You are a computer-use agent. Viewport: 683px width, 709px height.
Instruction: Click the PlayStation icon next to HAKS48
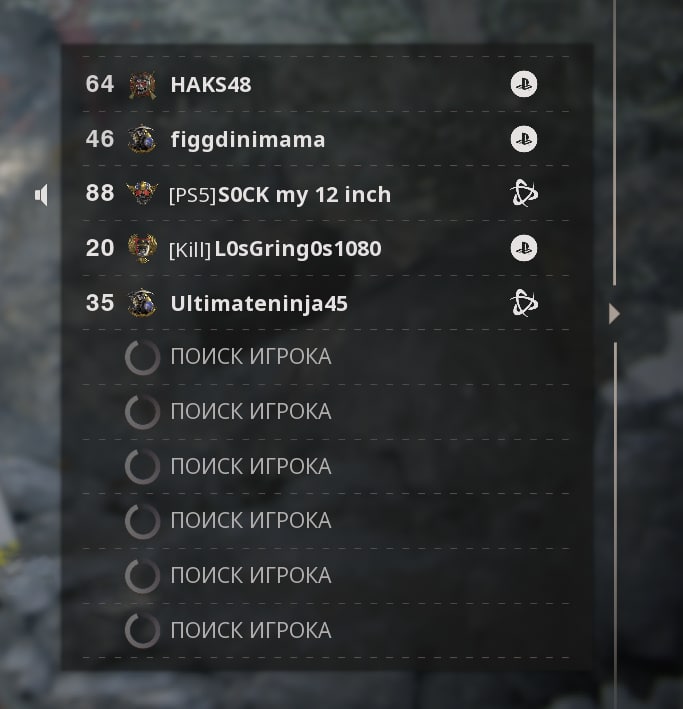(524, 84)
